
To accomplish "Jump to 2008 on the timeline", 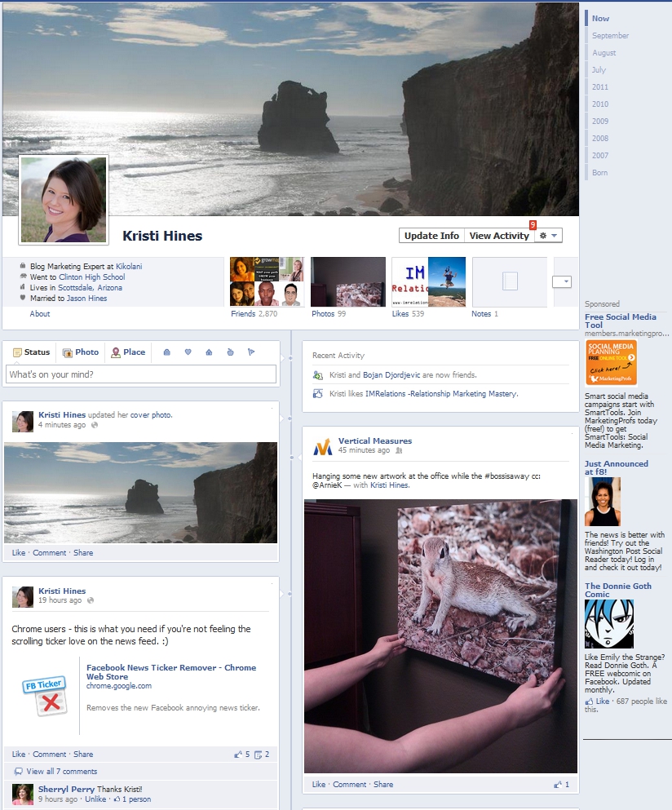I will click(x=599, y=138).
